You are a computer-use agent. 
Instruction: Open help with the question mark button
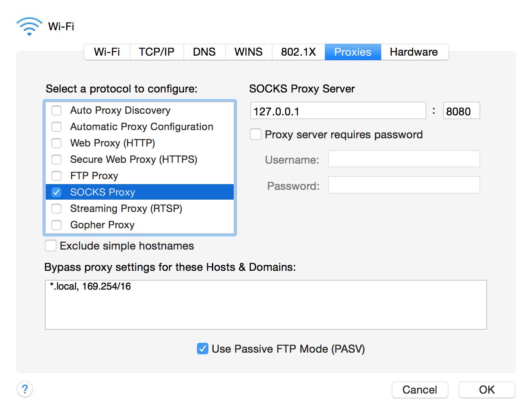25,389
